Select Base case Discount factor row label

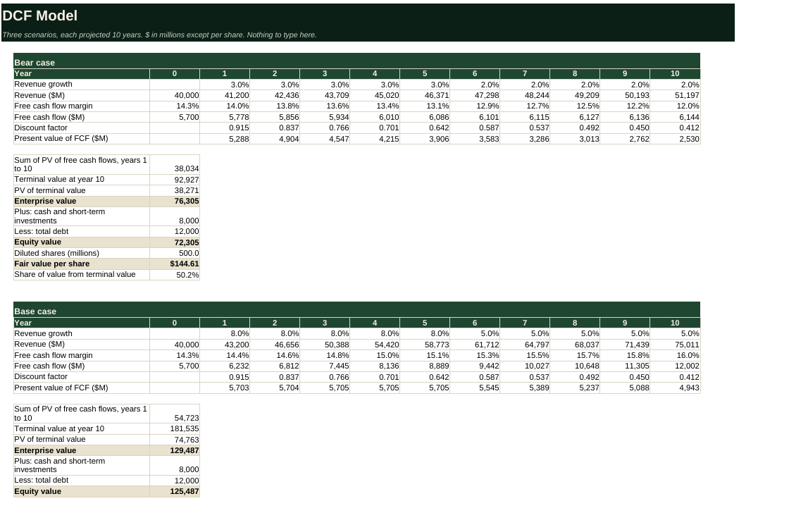coord(82,376)
